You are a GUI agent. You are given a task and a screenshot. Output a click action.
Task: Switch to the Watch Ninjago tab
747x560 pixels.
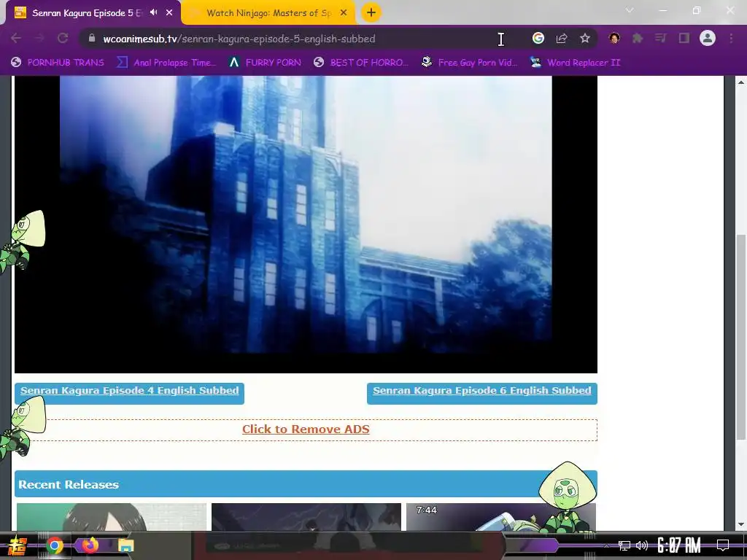[268, 13]
